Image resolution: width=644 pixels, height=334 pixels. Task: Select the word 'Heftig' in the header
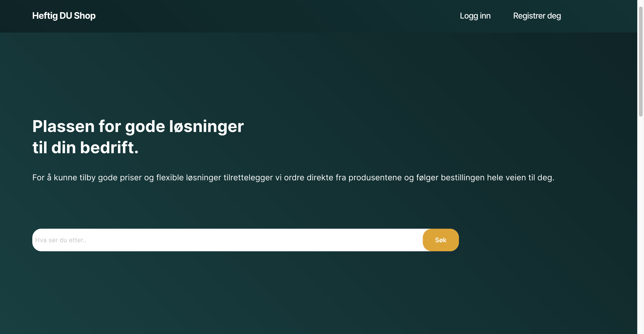[x=45, y=16]
